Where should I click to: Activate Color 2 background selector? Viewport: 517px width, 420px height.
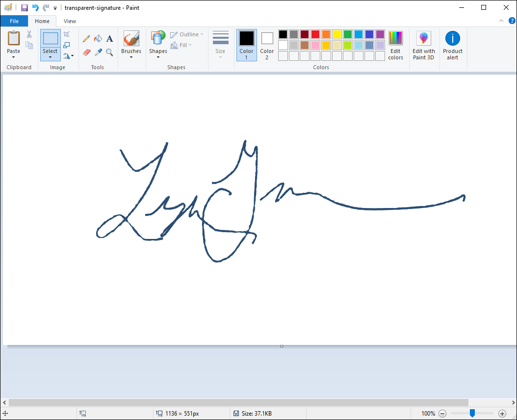click(x=267, y=45)
